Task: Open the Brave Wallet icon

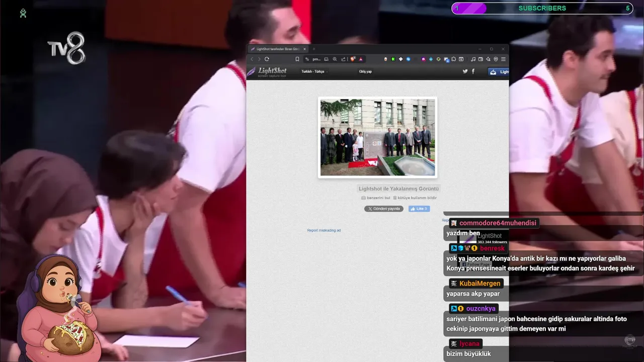Action: pos(480,59)
